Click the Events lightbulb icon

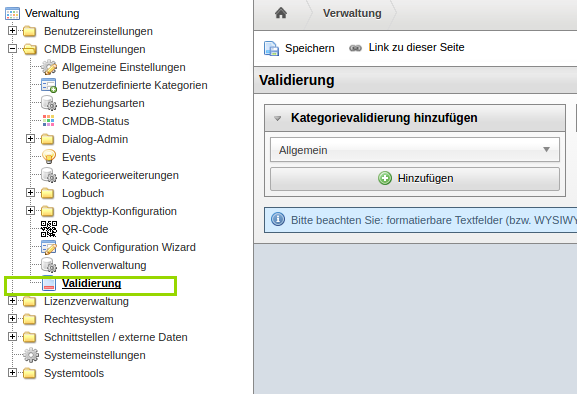(49, 157)
